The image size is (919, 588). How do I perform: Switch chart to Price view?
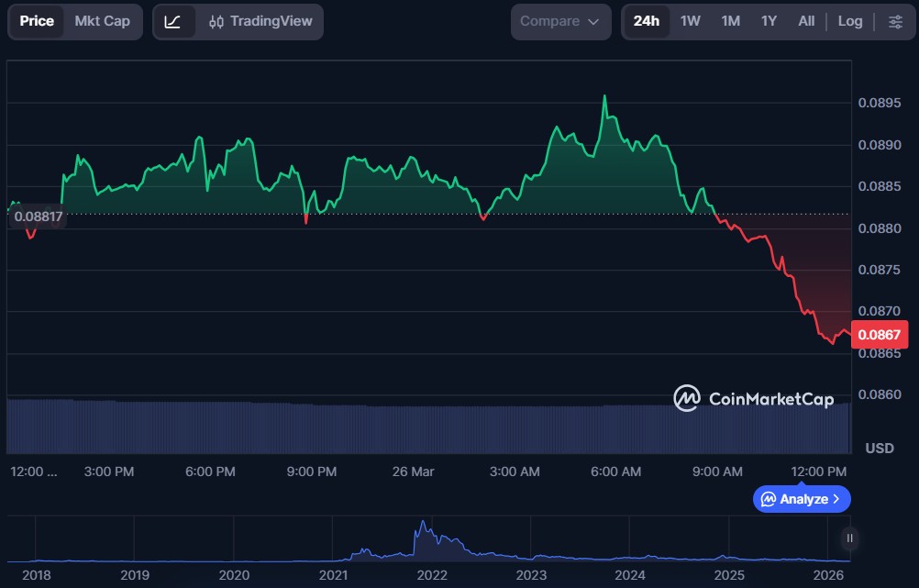(37, 21)
